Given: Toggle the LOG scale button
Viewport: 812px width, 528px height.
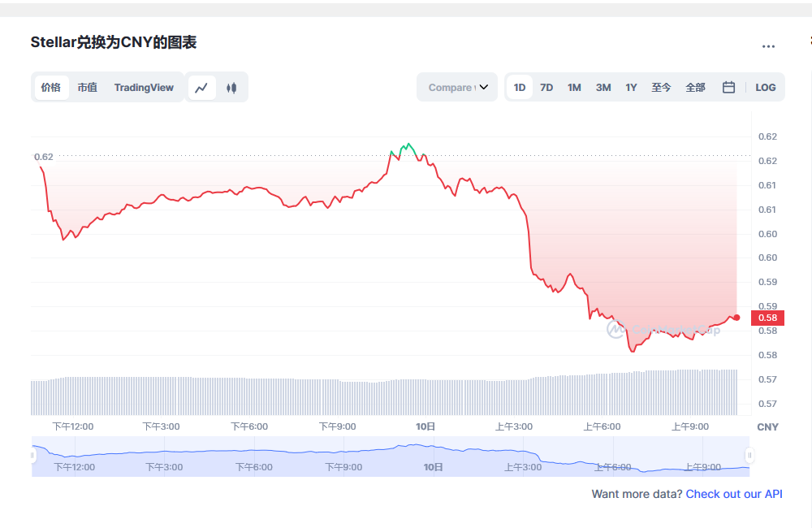Looking at the screenshot, I should click(x=766, y=88).
